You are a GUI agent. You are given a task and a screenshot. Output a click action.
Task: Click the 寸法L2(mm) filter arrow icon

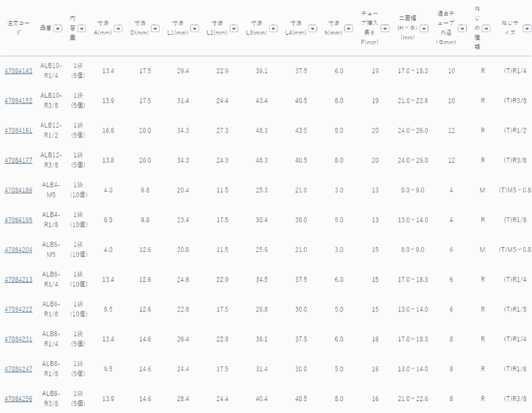[234, 28]
